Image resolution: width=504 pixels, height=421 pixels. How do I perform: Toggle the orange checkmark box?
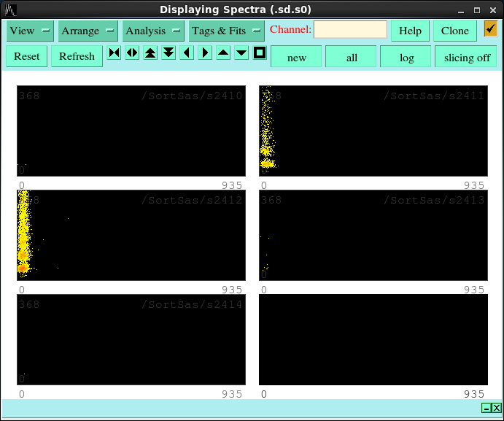point(490,28)
